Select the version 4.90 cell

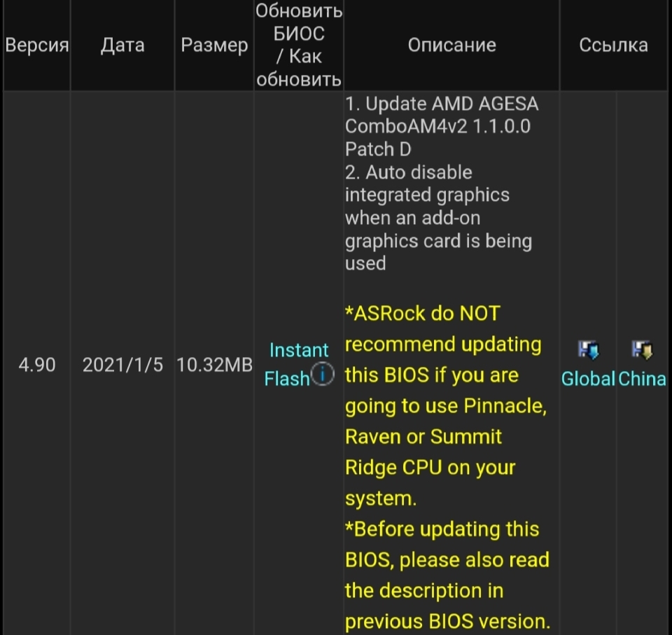37,365
